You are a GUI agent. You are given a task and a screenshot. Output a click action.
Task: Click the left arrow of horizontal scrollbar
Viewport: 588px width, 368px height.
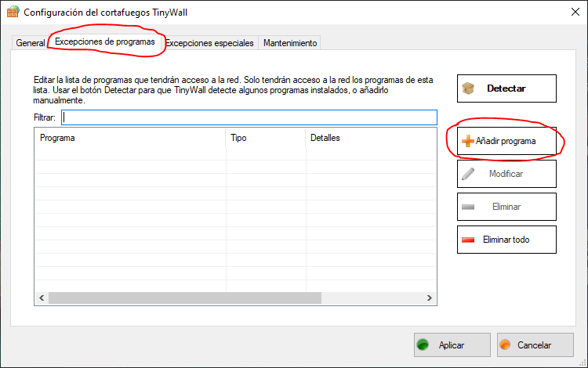click(x=42, y=298)
